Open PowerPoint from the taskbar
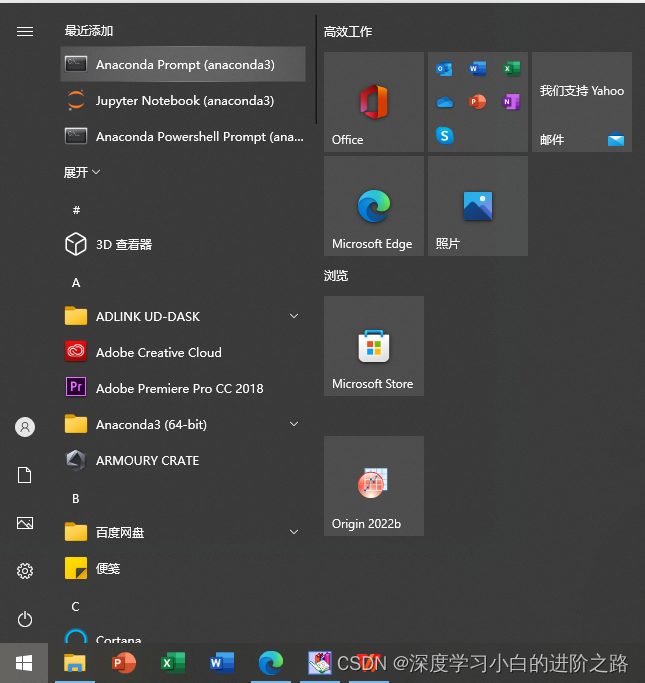Image resolution: width=645 pixels, height=683 pixels. pos(124,663)
